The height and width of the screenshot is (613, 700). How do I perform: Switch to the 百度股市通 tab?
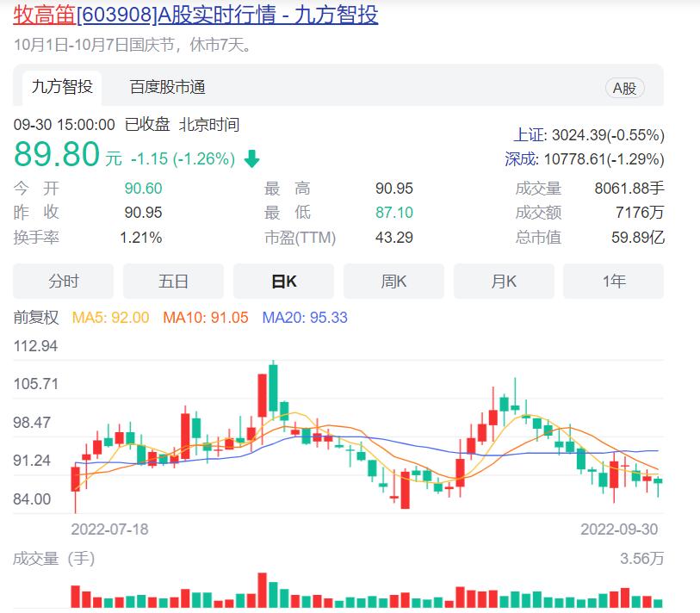pos(167,88)
